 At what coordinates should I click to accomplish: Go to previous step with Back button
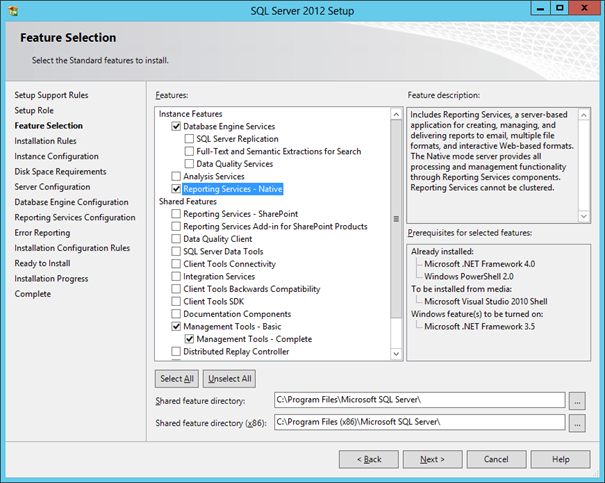pos(369,459)
